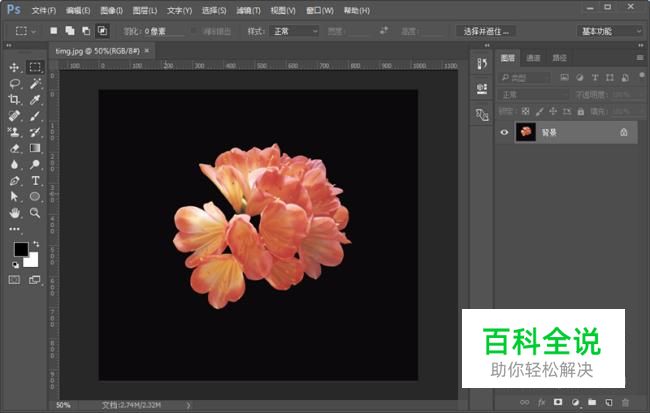Viewport: 650px width, 413px height.
Task: Select the Magic Wand tool
Action: [x=35, y=84]
